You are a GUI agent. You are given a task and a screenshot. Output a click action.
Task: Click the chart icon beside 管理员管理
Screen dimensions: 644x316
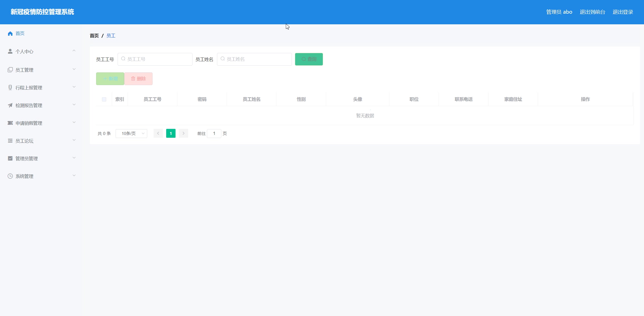coord(10,159)
